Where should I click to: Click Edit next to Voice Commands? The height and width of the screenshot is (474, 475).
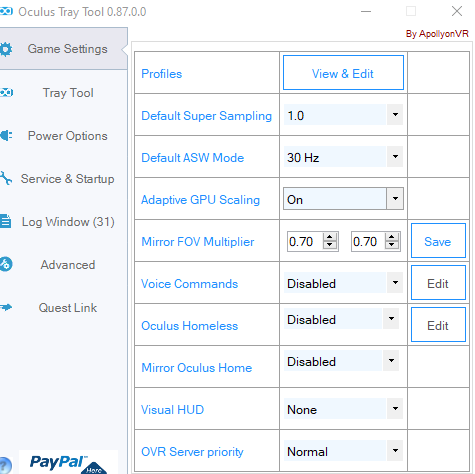pos(438,283)
